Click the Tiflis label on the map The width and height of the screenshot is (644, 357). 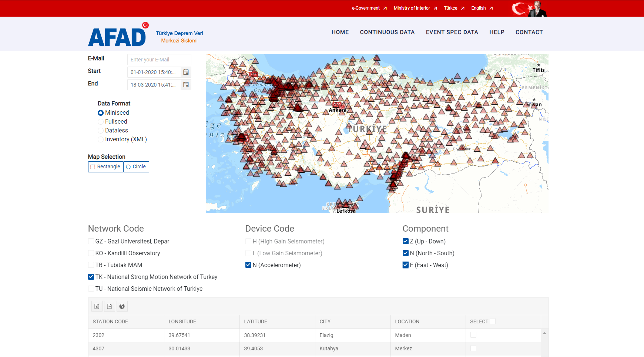click(539, 70)
